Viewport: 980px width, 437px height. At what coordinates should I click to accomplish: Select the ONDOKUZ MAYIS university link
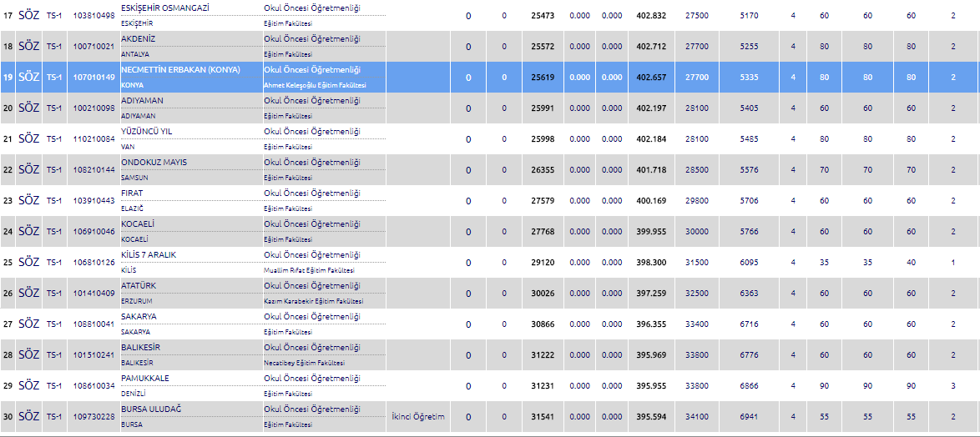154,162
